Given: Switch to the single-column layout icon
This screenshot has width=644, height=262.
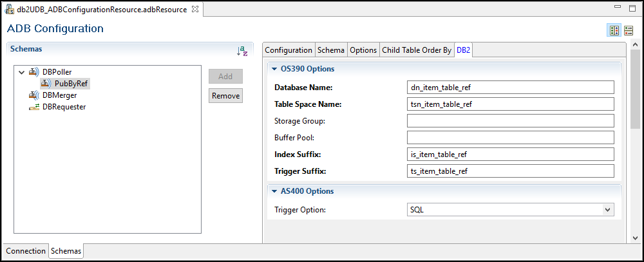Looking at the screenshot, I should tap(628, 30).
